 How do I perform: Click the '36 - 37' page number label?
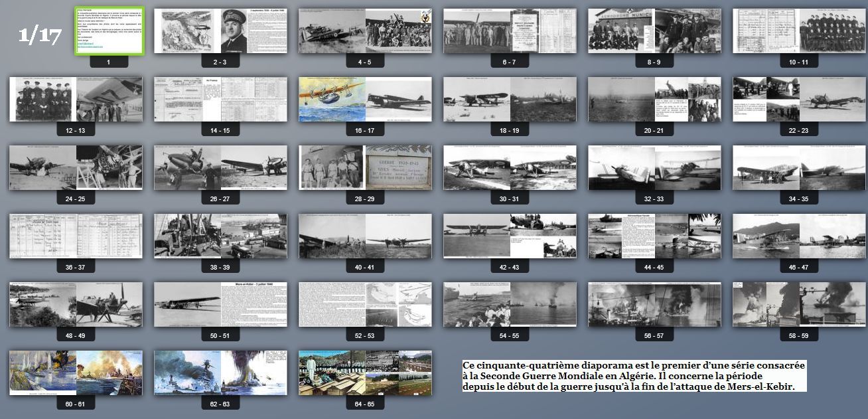pyautogui.click(x=76, y=267)
